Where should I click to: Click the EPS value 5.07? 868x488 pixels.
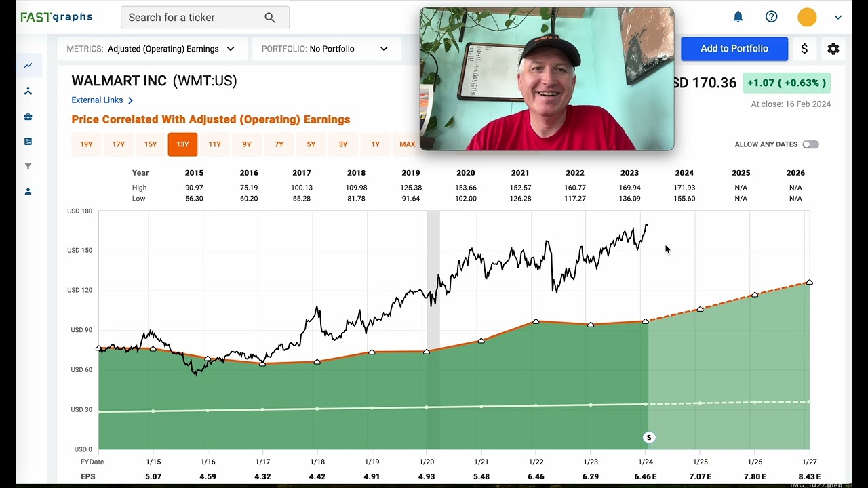pos(153,476)
